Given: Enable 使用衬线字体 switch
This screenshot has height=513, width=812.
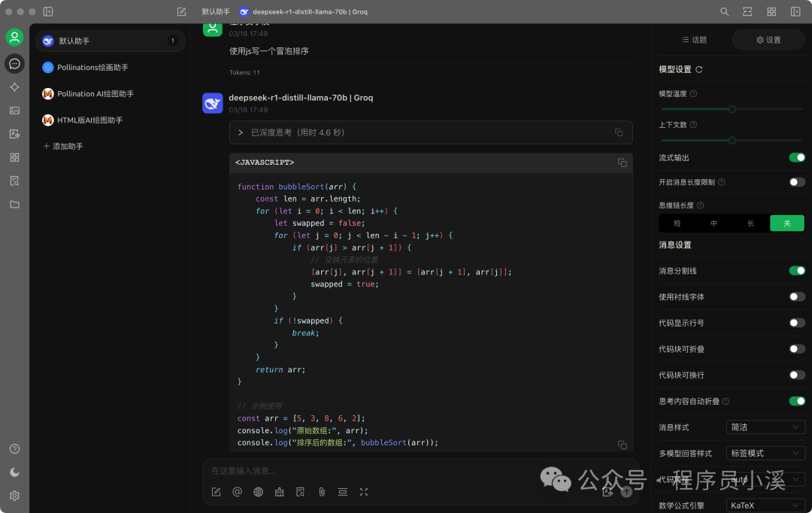Looking at the screenshot, I should (797, 297).
